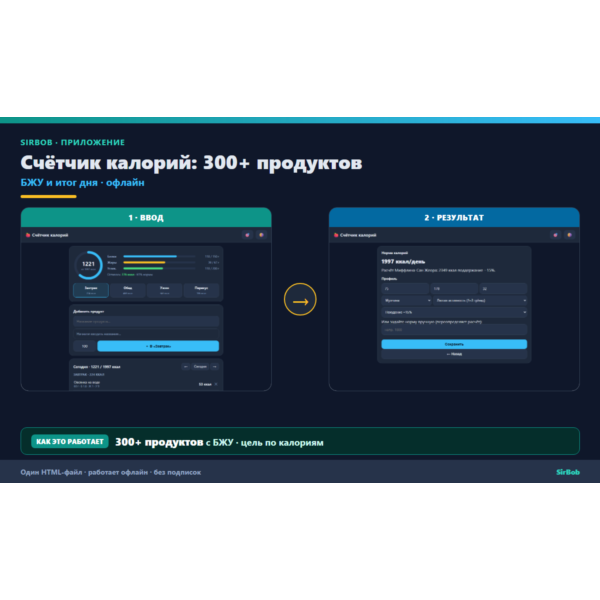Switch to the Обед meal tab
Image resolution: width=600 pixels, height=600 pixels.
tap(128, 290)
